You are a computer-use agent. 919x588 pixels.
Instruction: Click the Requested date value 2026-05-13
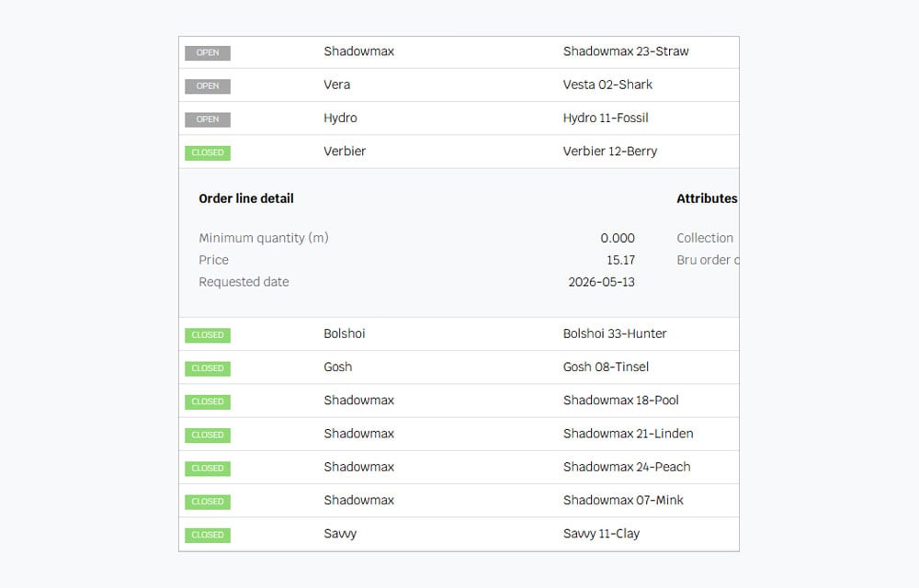coord(601,282)
